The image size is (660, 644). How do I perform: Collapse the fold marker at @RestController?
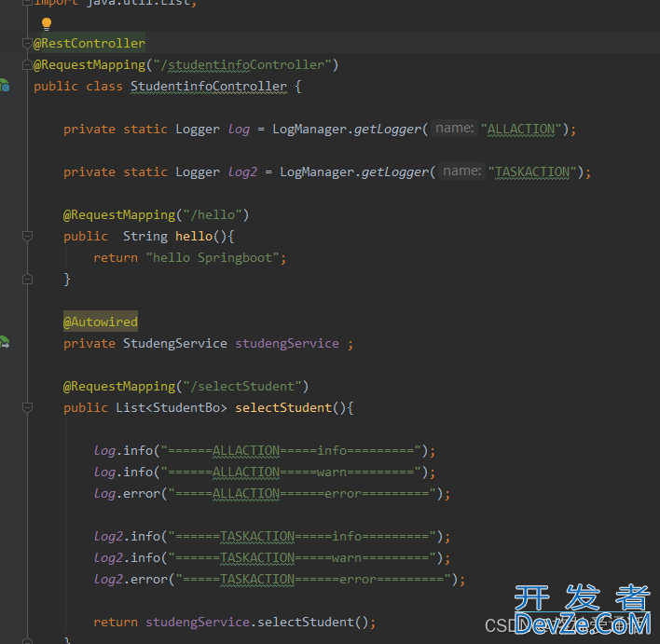pyautogui.click(x=27, y=43)
